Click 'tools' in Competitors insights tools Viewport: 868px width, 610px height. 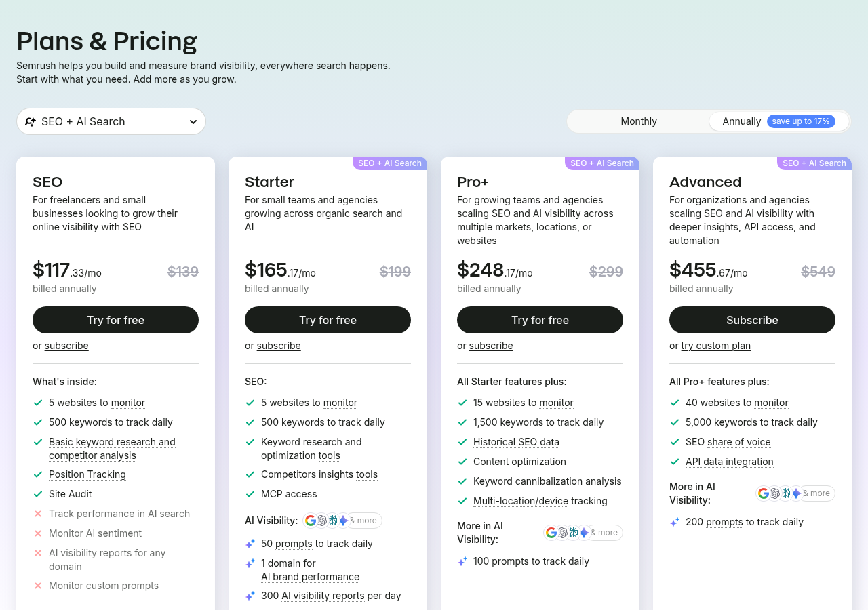tap(367, 474)
